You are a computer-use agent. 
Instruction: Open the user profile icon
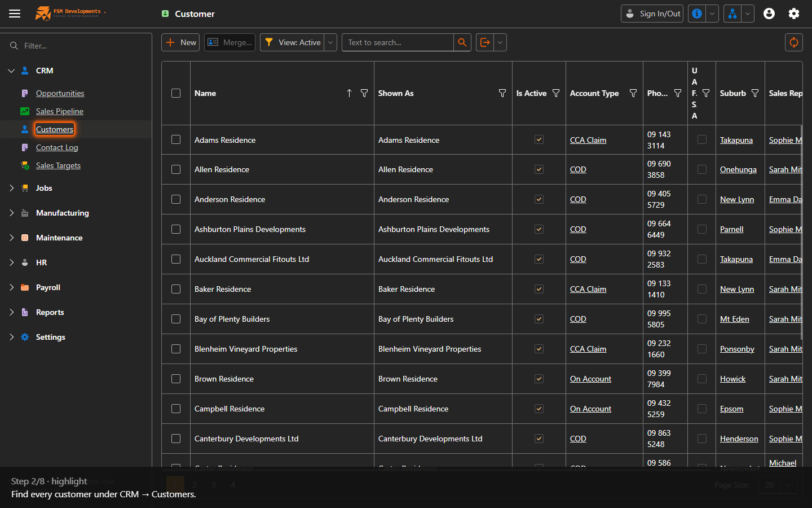[x=769, y=14]
